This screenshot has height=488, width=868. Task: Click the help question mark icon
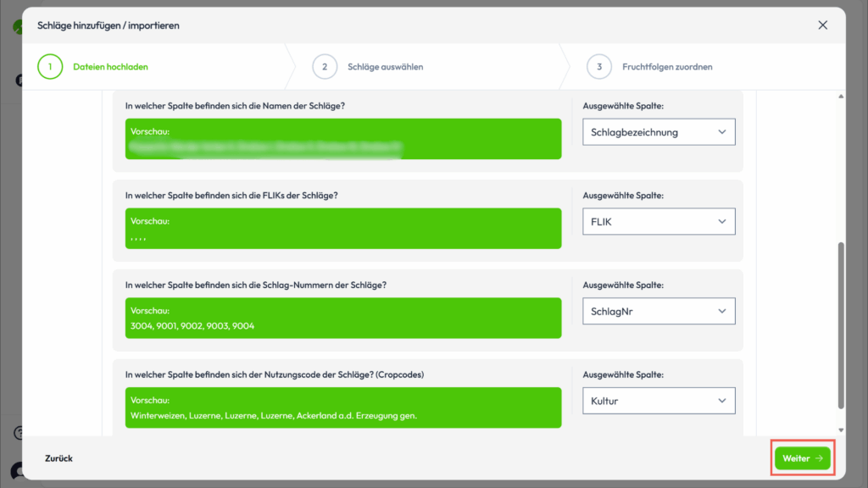click(x=17, y=433)
